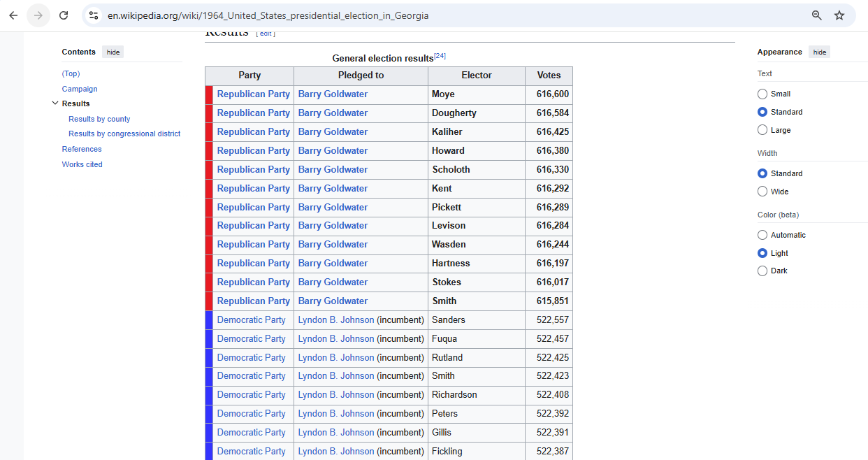Jump to (Top) in Contents
Image resolution: width=868 pixels, height=460 pixels.
point(71,73)
